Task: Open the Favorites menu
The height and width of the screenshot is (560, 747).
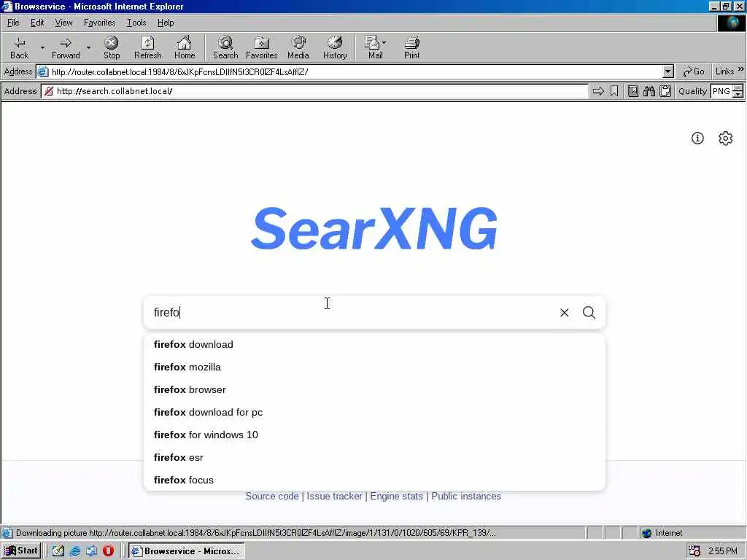Action: coord(99,23)
